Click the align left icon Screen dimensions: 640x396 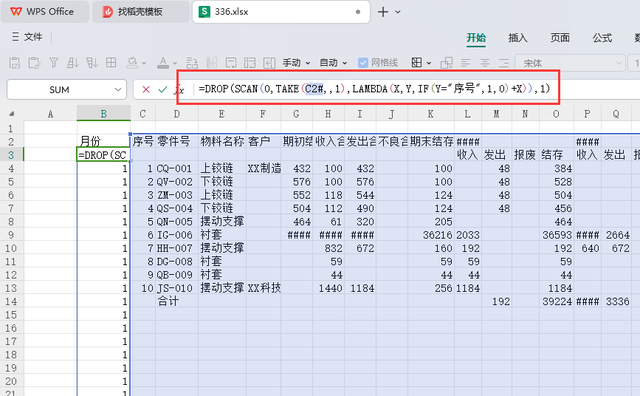pos(466,62)
